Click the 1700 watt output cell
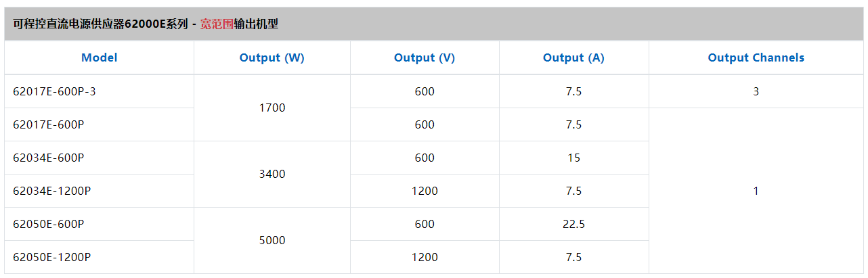This screenshot has width=868, height=278. point(272,108)
